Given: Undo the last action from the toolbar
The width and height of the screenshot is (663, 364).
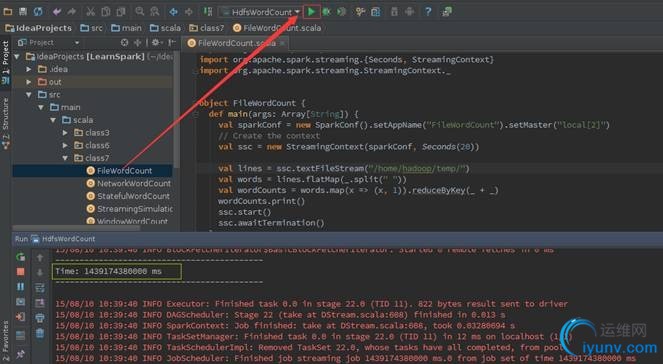Looking at the screenshot, I should click(57, 12).
